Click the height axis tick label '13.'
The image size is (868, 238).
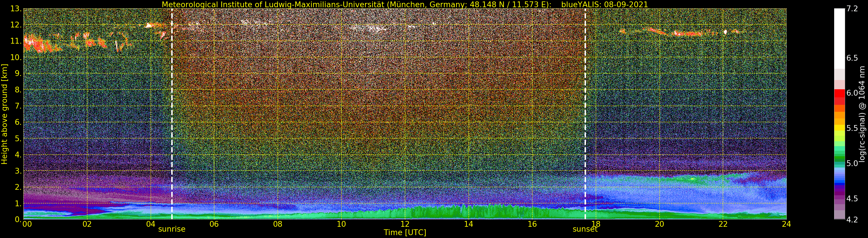coord(16,9)
